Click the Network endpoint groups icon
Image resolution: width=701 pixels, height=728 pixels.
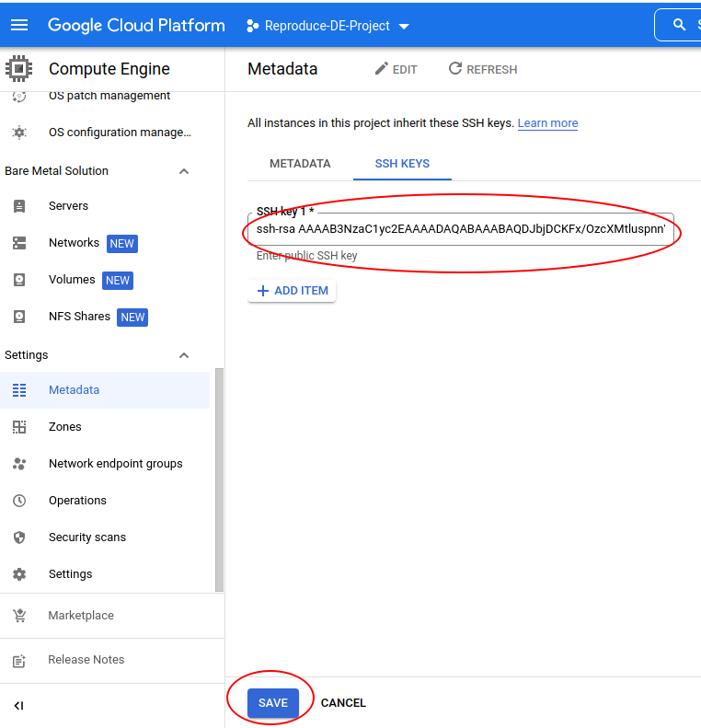(x=19, y=463)
